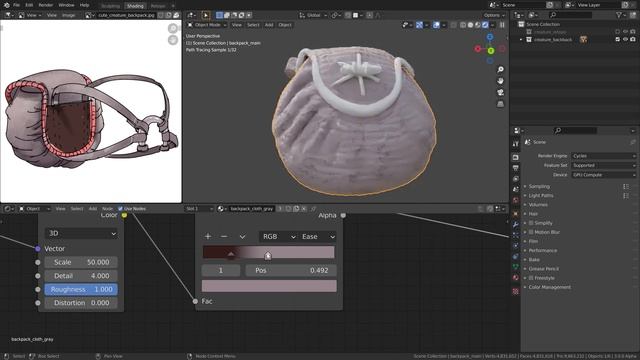This screenshot has height=360, width=640.
Task: Open the View Layer properties tab icon
Action: point(516,179)
